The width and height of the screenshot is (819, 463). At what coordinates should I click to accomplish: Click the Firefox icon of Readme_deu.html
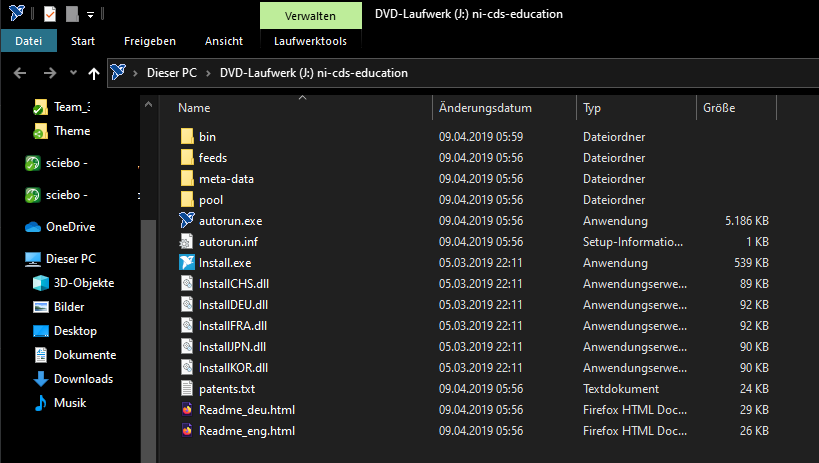(187, 409)
